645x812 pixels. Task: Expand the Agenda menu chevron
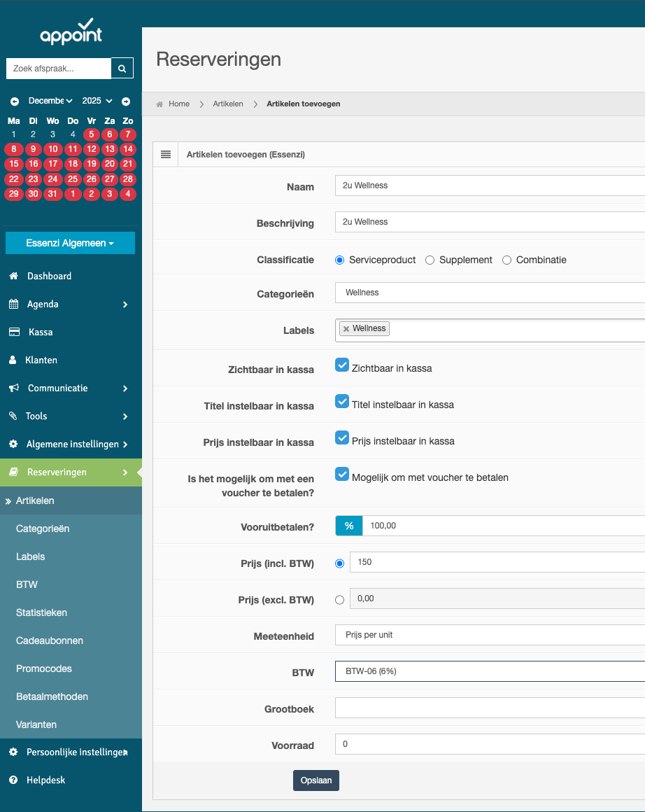(x=125, y=304)
